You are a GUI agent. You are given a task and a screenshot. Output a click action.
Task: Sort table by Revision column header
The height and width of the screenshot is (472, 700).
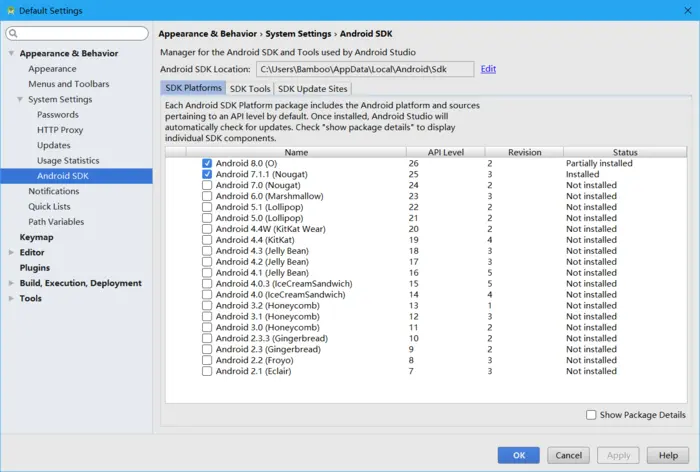(x=525, y=152)
